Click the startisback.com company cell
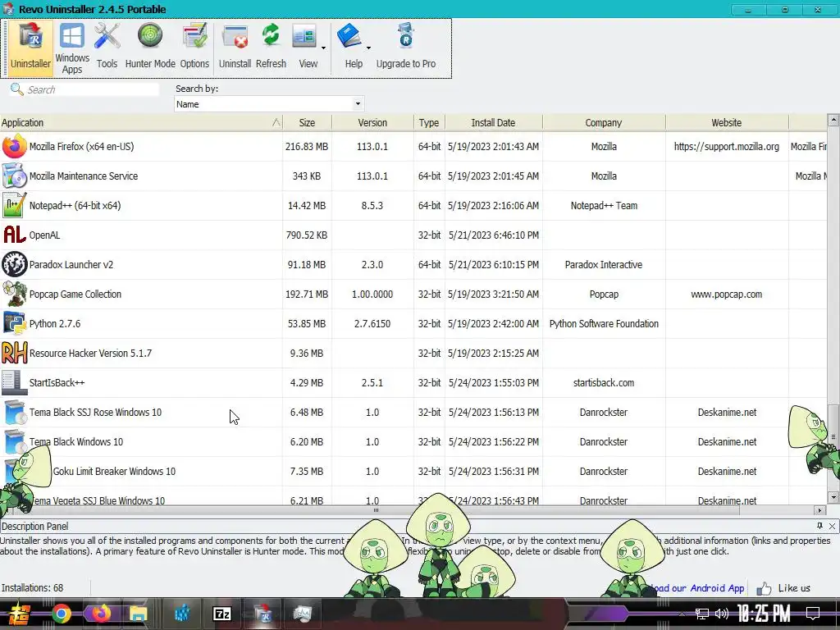 click(604, 382)
